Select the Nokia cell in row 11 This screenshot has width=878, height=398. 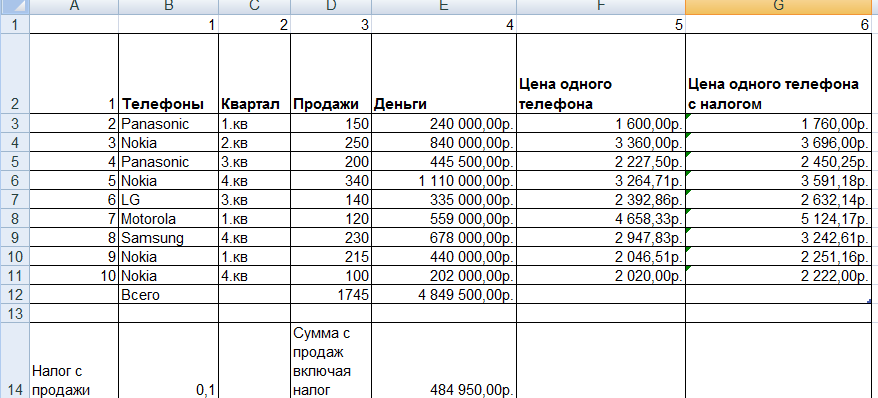(169, 276)
